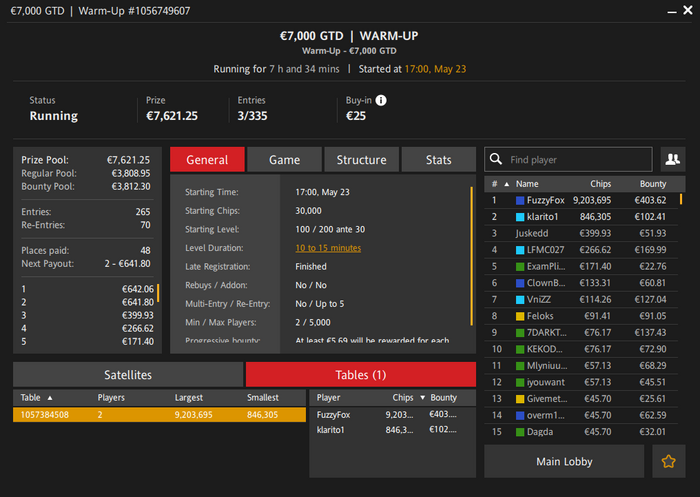
Task: Click the Buy-in info icon
Action: pos(381,100)
